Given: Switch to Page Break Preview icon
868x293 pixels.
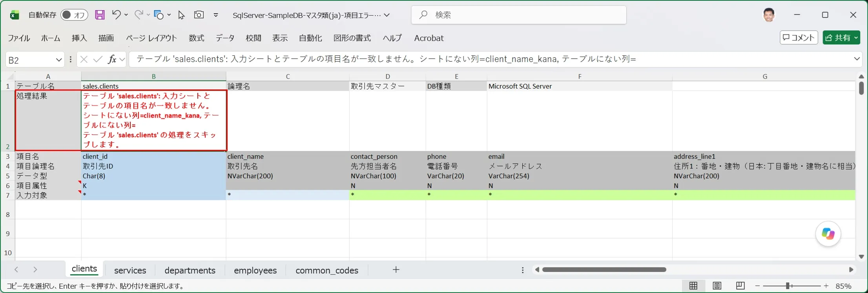Looking at the screenshot, I should [740, 286].
